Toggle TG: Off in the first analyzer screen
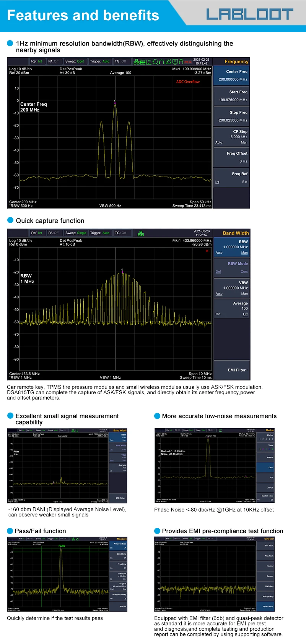Screen dimensions: 306x644 [120, 61]
